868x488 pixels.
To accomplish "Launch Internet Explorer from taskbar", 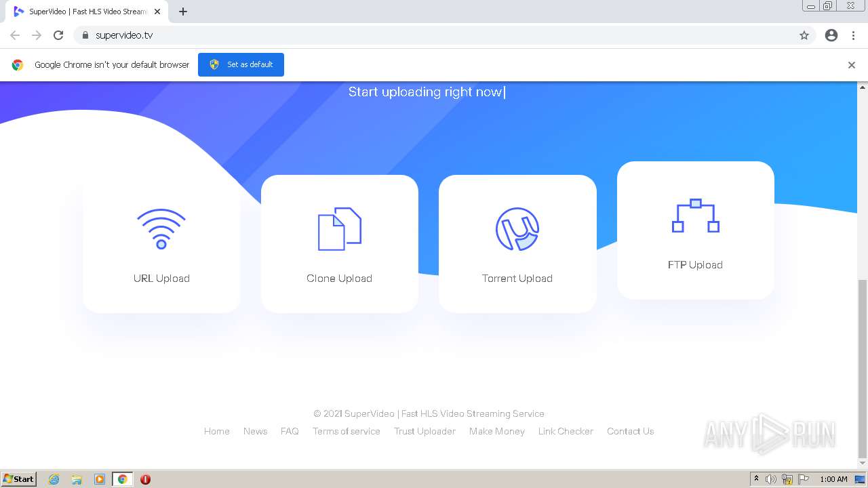I will tap(54, 479).
